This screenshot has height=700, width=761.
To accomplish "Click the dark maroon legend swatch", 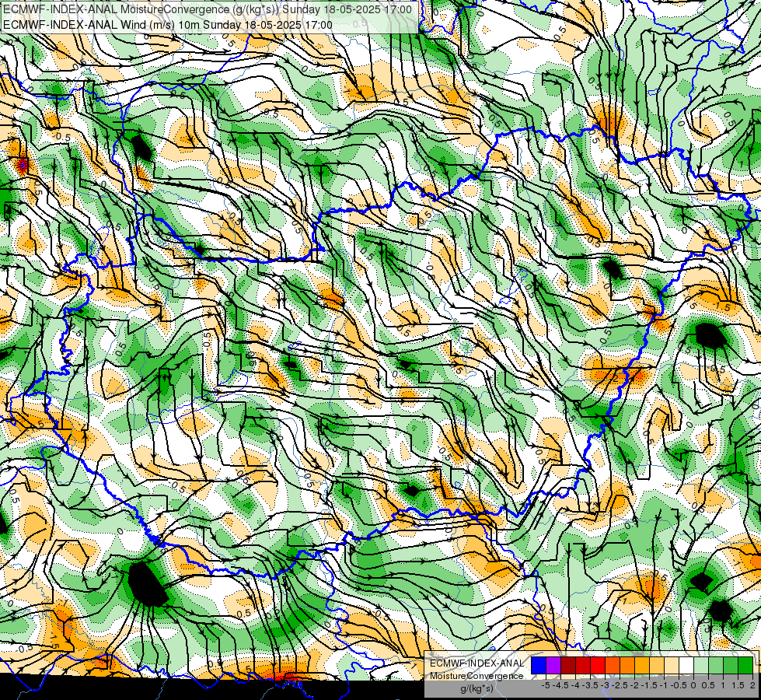I will [568, 665].
